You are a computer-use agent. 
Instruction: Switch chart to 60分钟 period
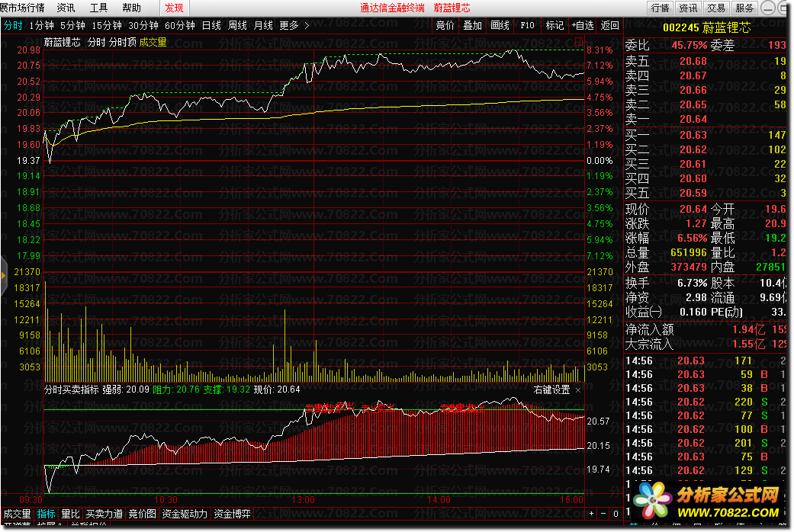(x=180, y=25)
